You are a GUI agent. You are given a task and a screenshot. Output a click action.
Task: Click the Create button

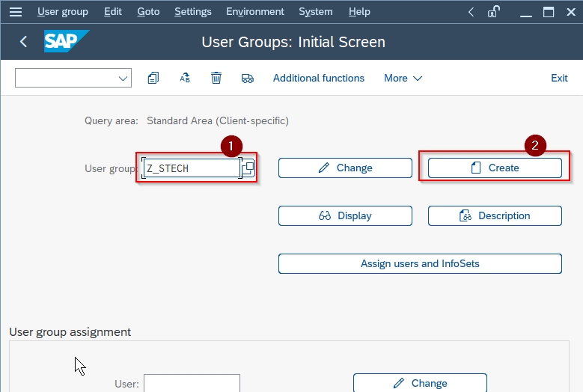tap(495, 168)
